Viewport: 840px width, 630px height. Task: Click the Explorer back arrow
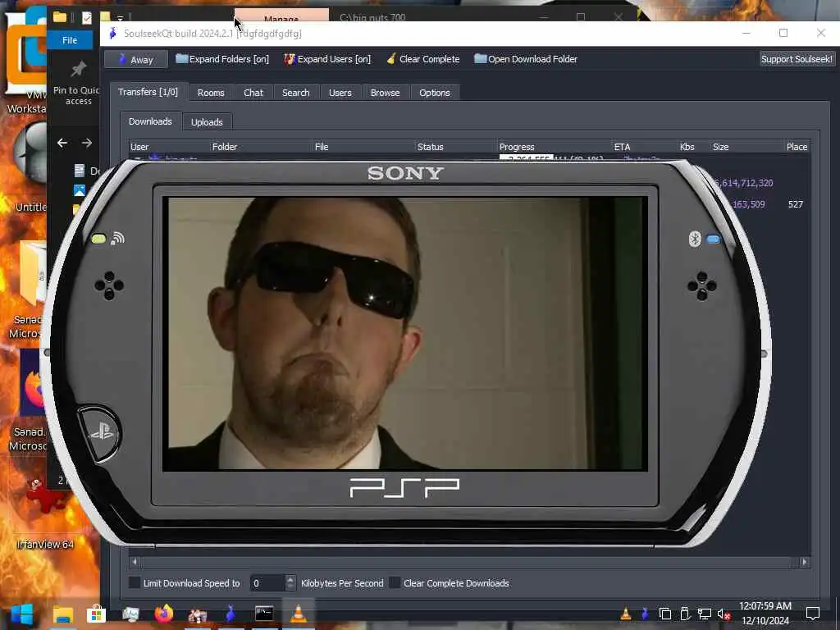(x=62, y=143)
